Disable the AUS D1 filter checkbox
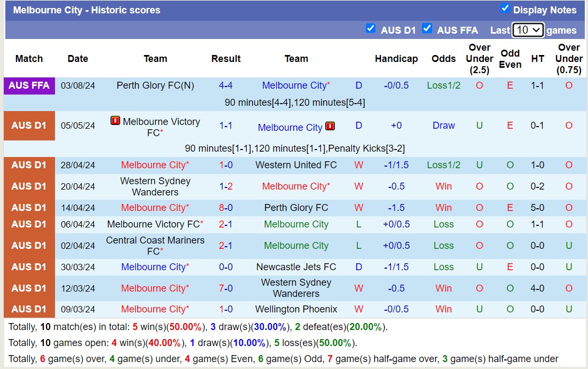The height and width of the screenshot is (369, 588). coord(371,29)
